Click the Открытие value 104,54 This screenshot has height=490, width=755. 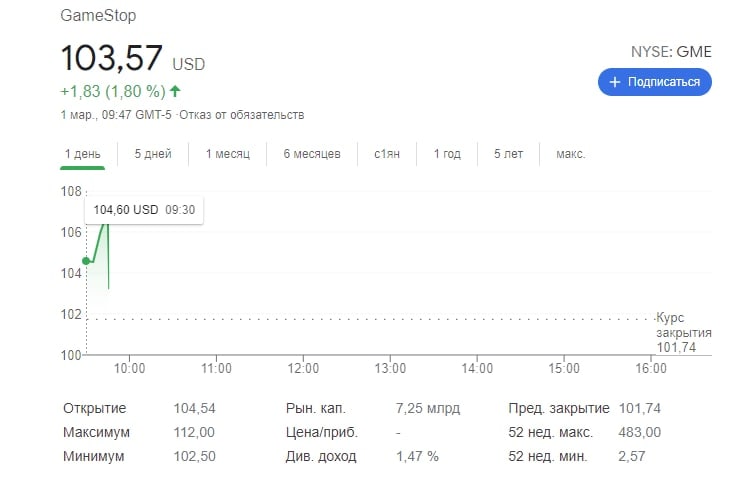click(195, 408)
